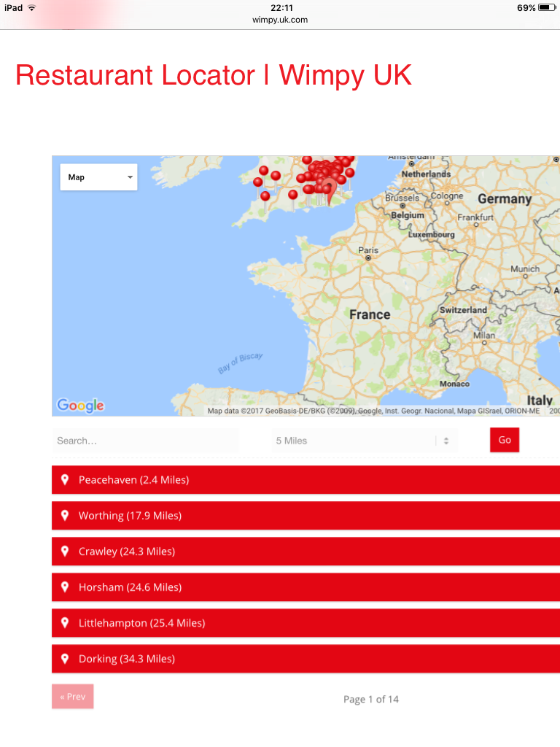Open the Littlehampton (25.4 Miles) result

tap(306, 623)
